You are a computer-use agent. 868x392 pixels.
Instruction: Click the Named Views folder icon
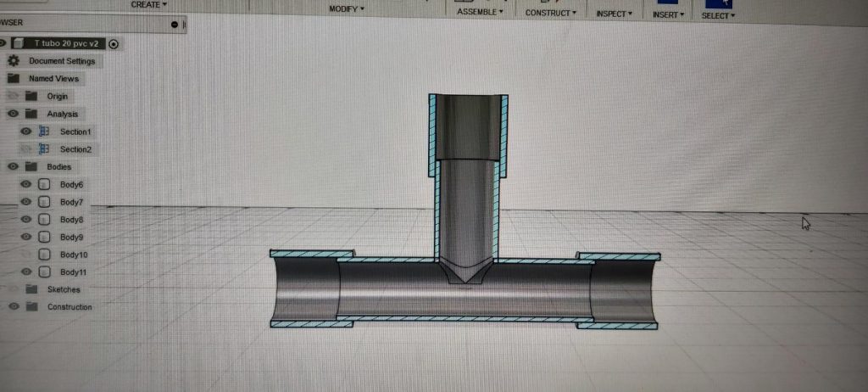pyautogui.click(x=14, y=78)
